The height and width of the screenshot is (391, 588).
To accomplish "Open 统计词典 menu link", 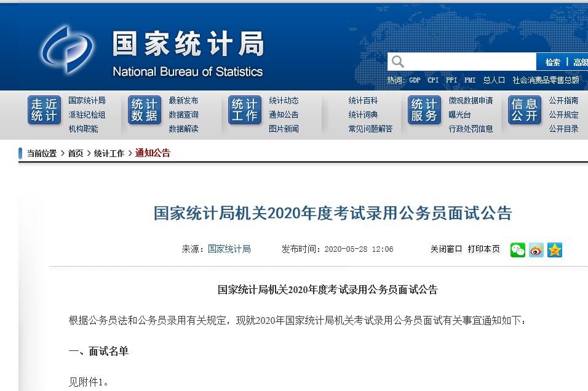I will (363, 115).
